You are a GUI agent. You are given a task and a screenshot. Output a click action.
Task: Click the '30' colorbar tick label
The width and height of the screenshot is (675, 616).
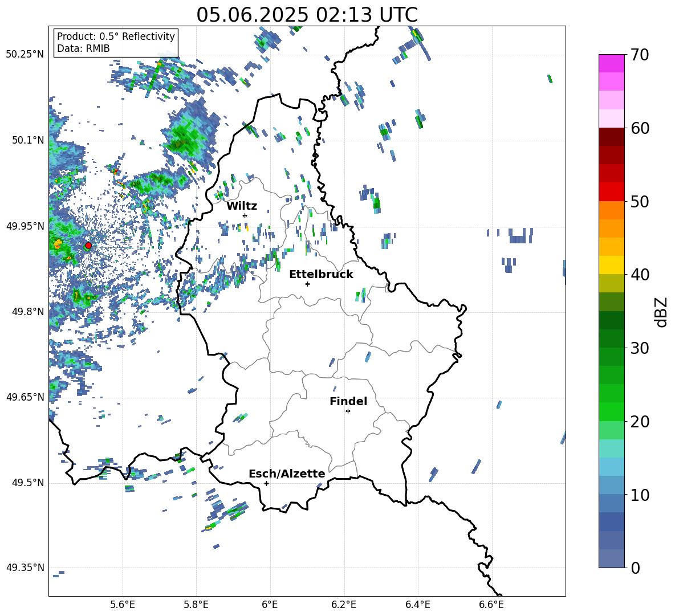(640, 348)
